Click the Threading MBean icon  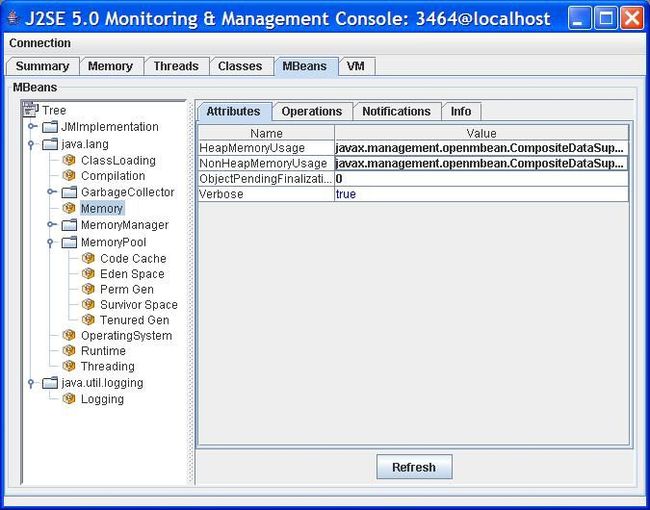(69, 366)
